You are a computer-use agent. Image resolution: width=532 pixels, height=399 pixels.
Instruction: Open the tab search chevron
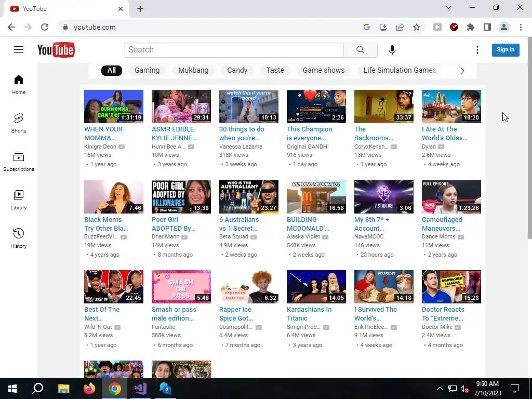448,7
